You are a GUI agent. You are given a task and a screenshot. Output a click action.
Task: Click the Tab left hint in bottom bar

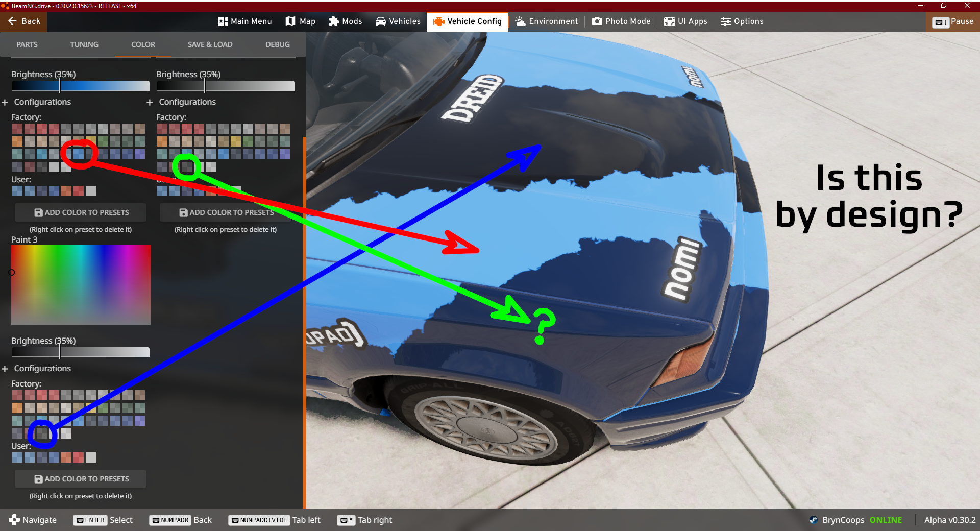[275, 520]
